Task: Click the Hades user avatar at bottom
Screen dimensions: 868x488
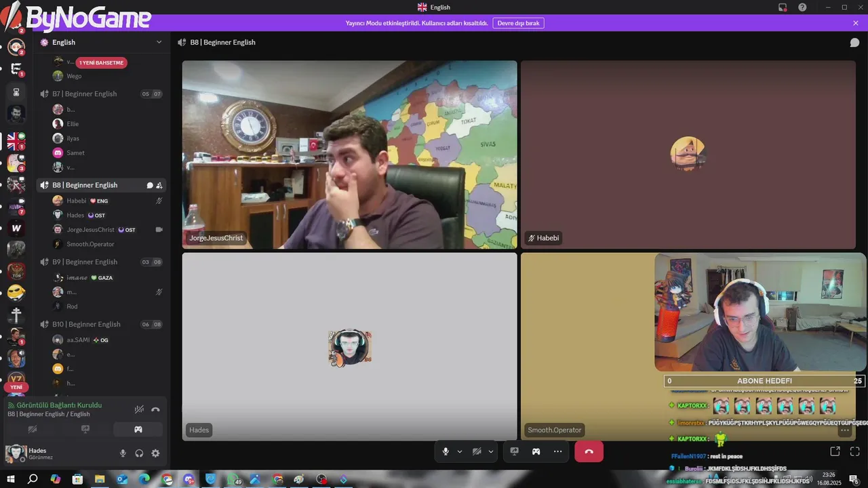Action: (16, 453)
